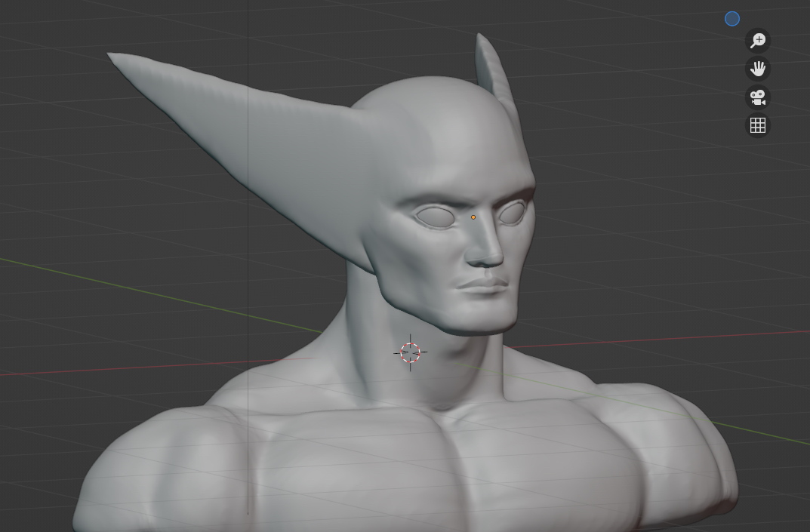The width and height of the screenshot is (810, 532).
Task: Toggle the camera view icon
Action: pos(757,97)
